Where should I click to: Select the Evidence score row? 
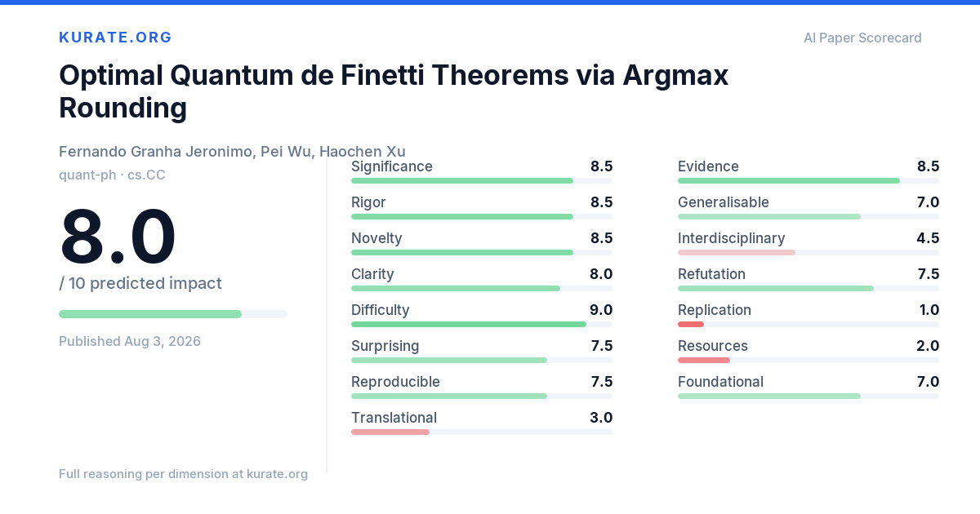click(808, 171)
